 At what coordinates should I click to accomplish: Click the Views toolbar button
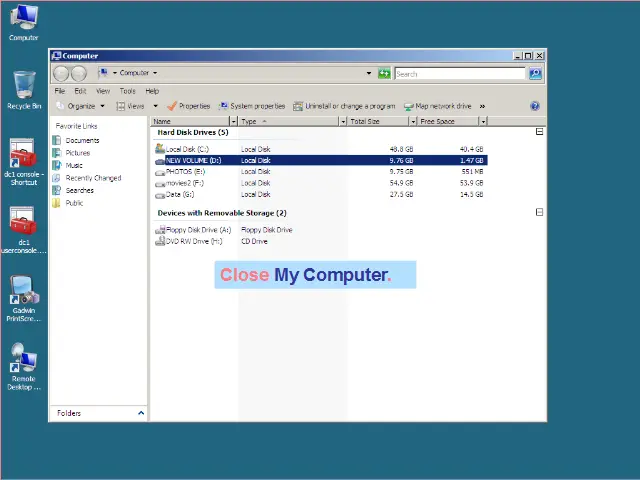point(130,106)
